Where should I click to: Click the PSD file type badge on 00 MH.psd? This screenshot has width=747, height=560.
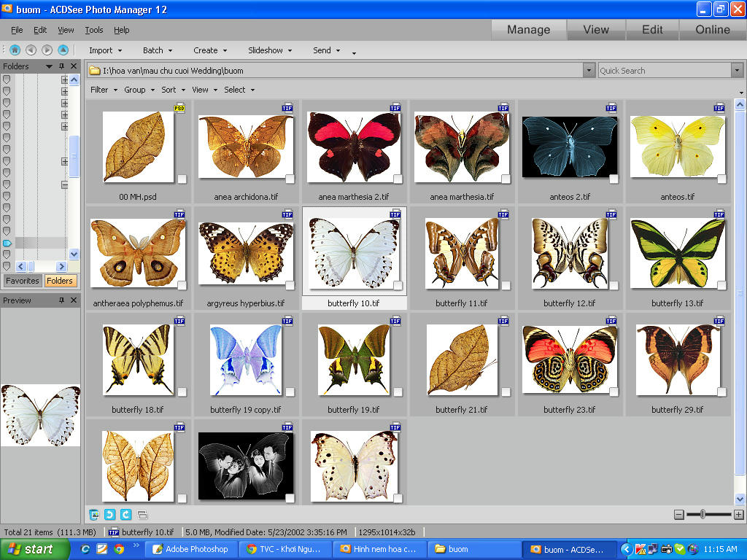tap(179, 108)
